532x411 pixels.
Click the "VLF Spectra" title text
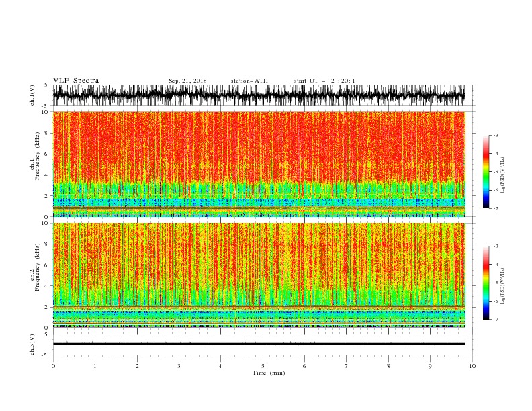coord(76,81)
